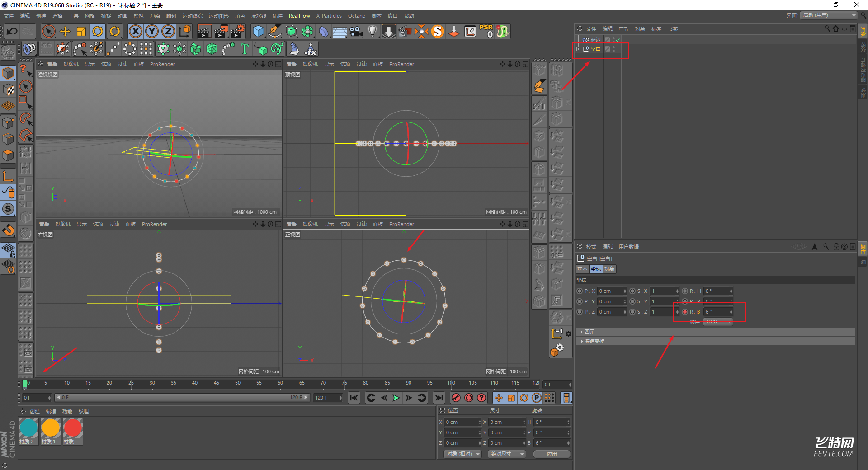The height and width of the screenshot is (470, 868).
Task: Select the Scale tool in top toolbar
Action: coord(81,31)
